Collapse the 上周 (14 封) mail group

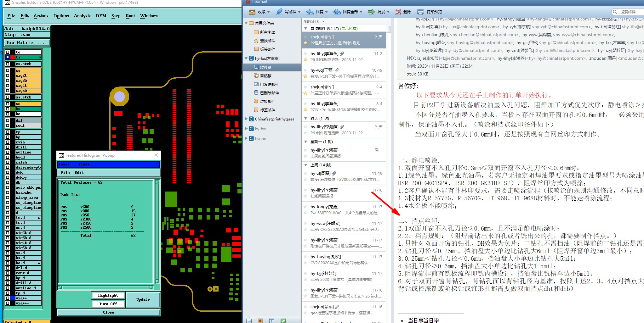[305, 165]
